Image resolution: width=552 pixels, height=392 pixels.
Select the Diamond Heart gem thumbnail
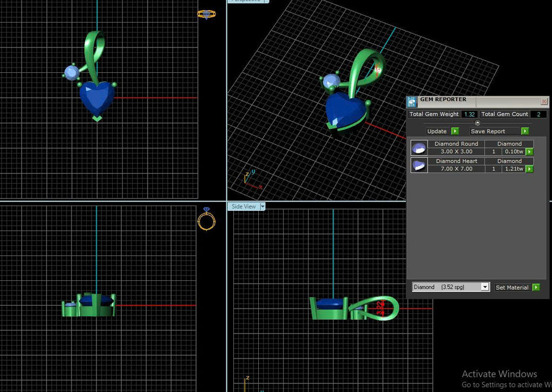coord(419,165)
